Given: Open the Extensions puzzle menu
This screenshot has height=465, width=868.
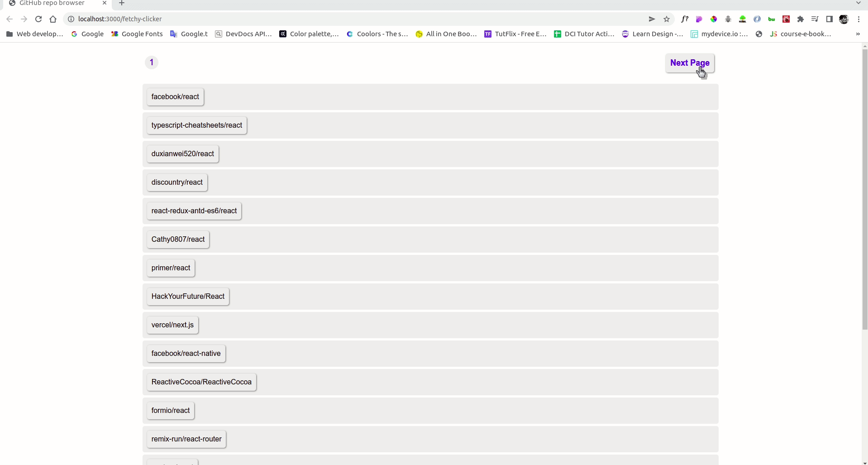Looking at the screenshot, I should click(801, 19).
